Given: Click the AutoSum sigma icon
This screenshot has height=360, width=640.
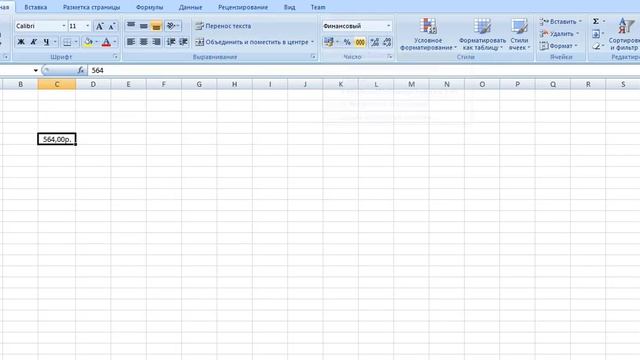Looking at the screenshot, I should [596, 22].
